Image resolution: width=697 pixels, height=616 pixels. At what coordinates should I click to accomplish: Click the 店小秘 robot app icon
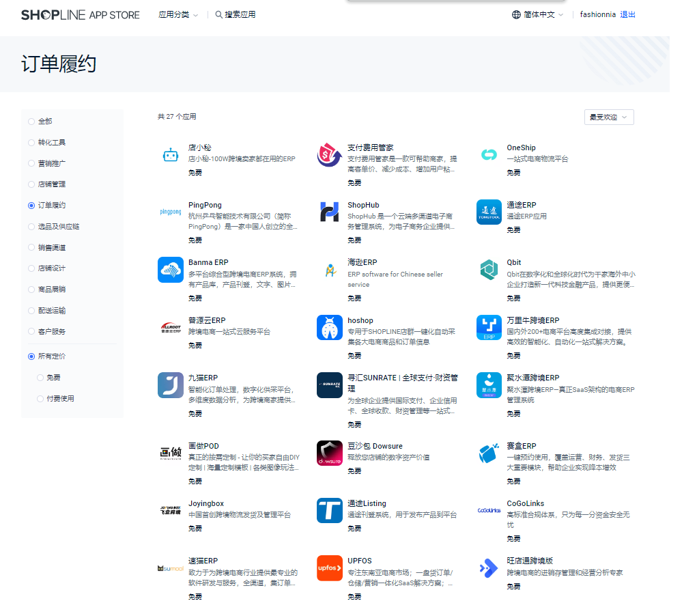[x=170, y=155]
